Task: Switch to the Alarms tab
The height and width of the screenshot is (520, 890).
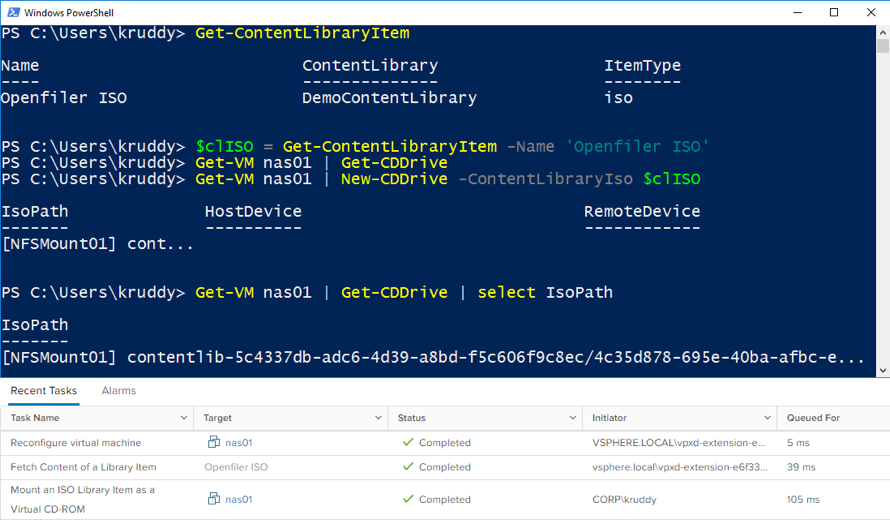Action: (119, 391)
